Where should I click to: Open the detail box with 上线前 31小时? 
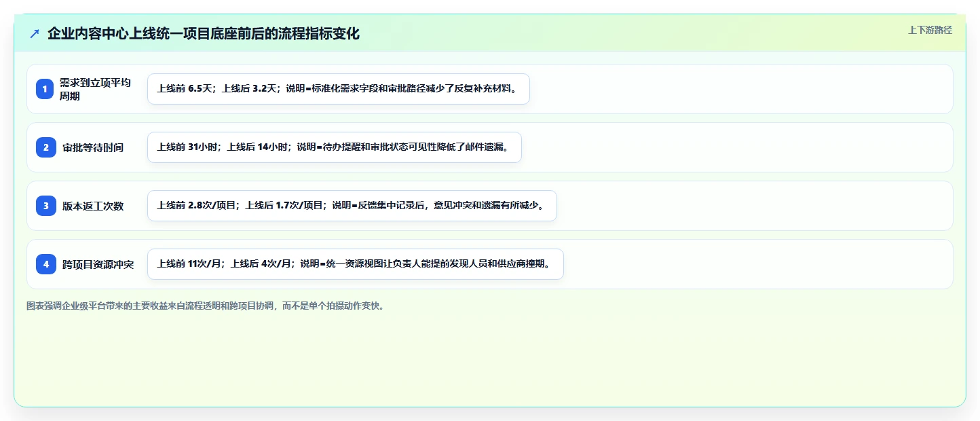click(334, 147)
